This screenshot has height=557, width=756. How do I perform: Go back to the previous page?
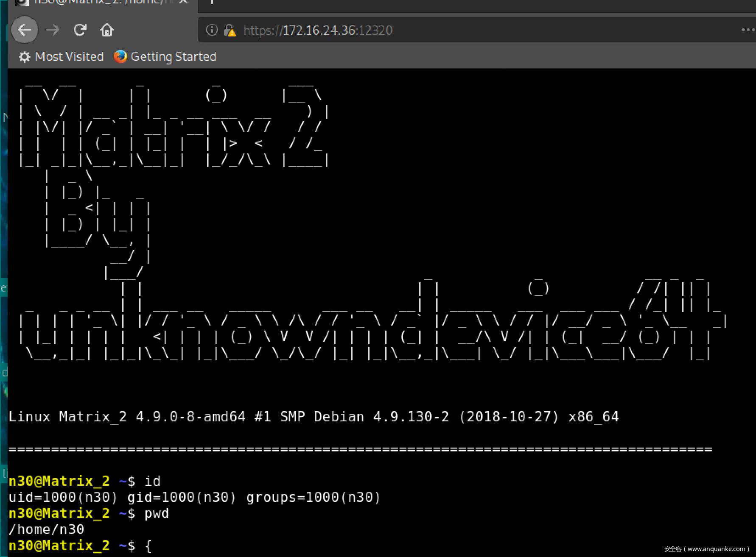tap(24, 30)
